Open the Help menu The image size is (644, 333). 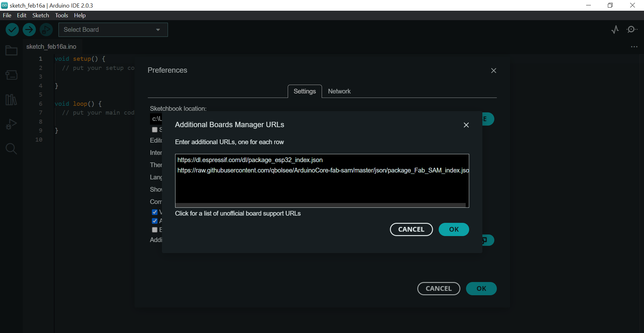tap(80, 15)
